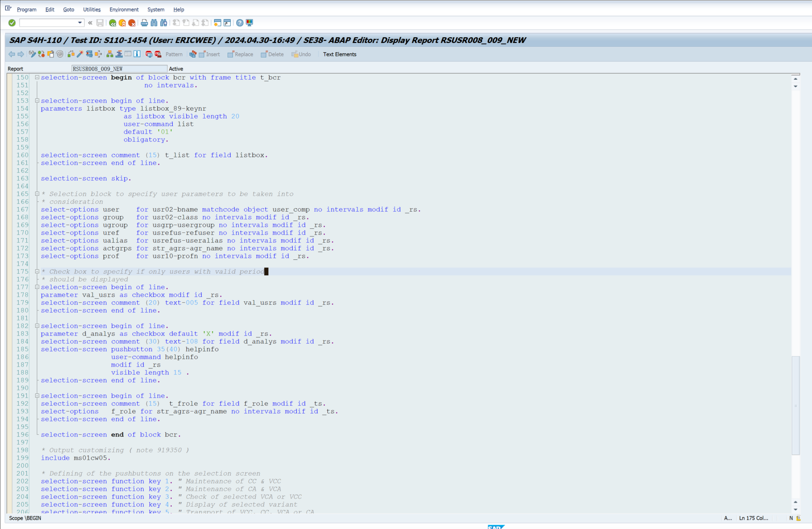Image resolution: width=812 pixels, height=529 pixels.
Task: Collapse the comment block at line 175
Action: click(37, 272)
